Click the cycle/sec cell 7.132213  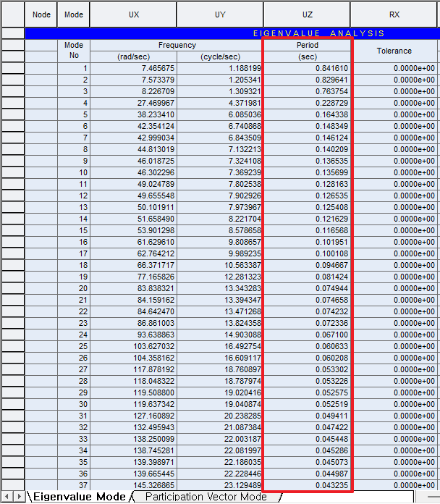click(219, 149)
